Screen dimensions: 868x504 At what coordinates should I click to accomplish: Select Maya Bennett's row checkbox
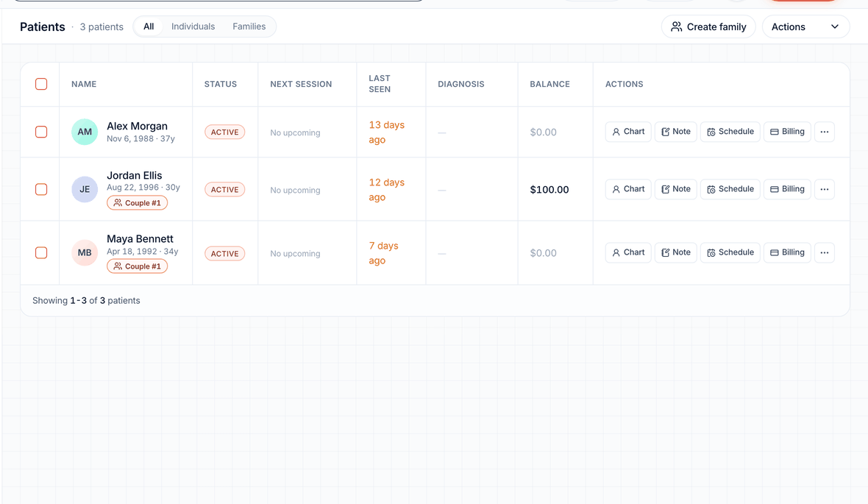(41, 252)
